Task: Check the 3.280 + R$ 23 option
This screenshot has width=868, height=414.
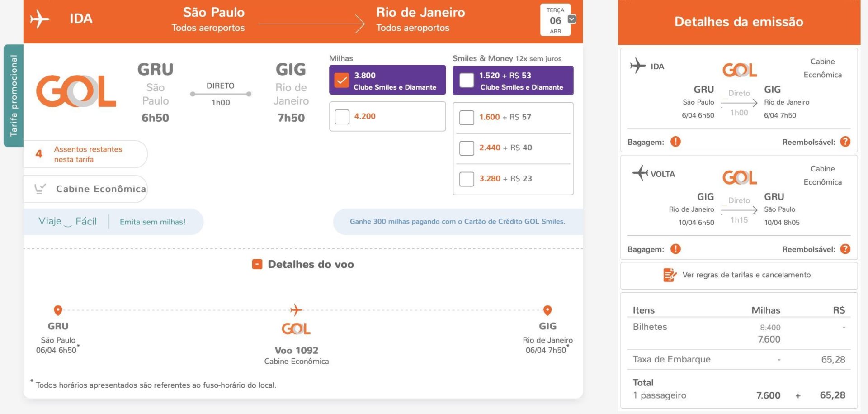Action: (467, 179)
